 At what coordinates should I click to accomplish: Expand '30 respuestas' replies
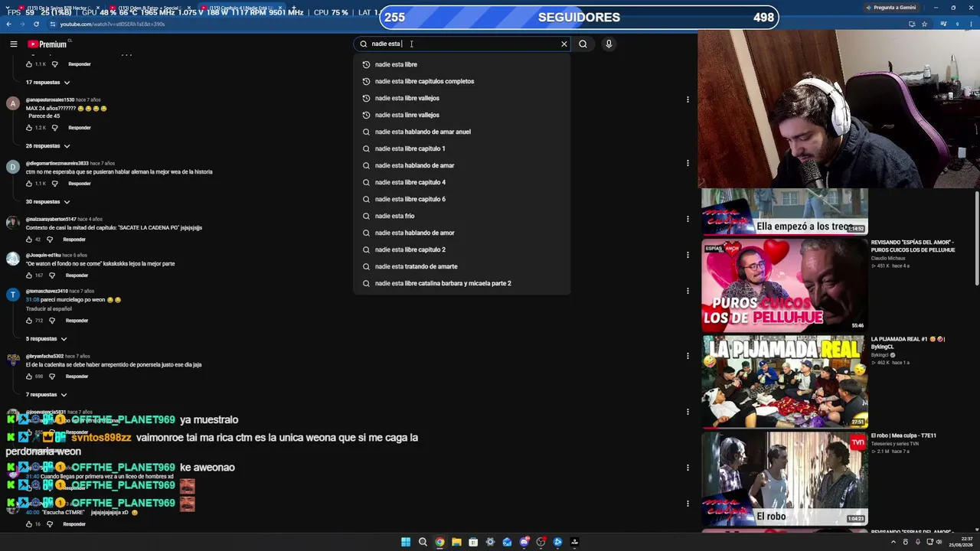tap(47, 202)
